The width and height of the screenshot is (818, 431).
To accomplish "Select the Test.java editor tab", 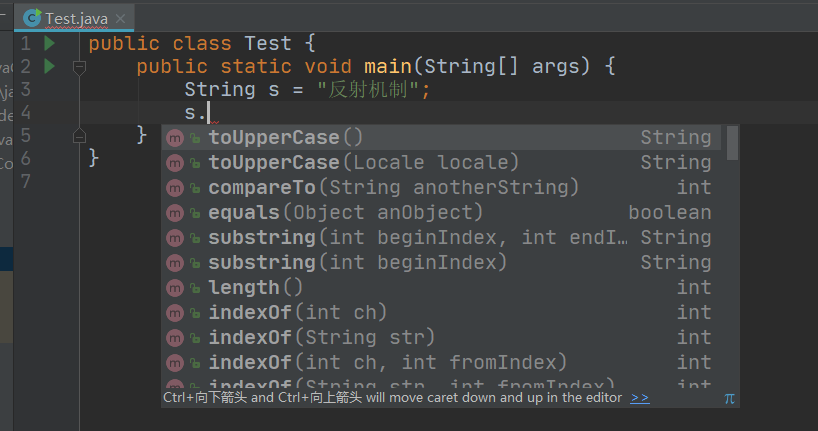I will [75, 18].
